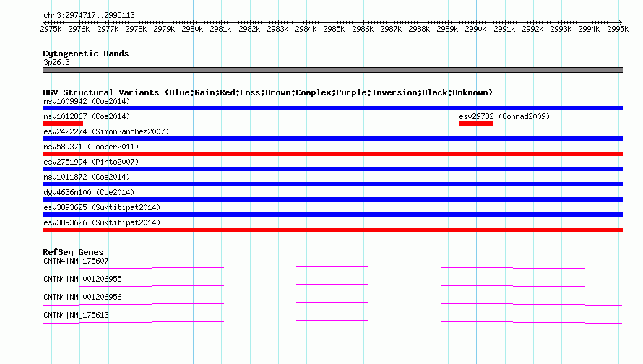Select variant label nsv589371 (Cooper2011)
Image resolution: width=643 pixels, height=364 pixels.
point(91,147)
